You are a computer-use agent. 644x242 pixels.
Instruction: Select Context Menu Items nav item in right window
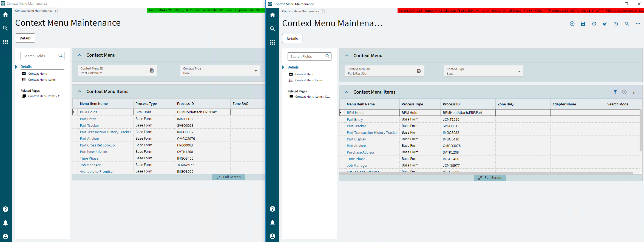coord(309,80)
